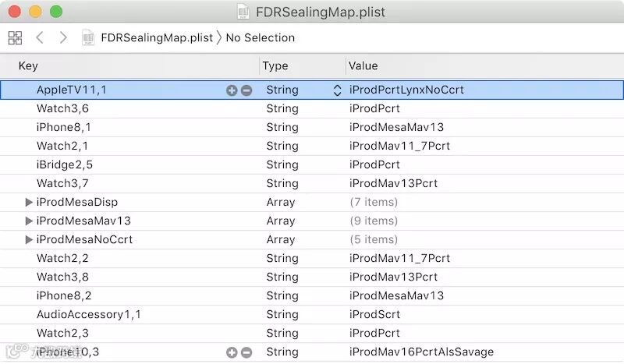Click iProdPcrt value for iBridge2,5
This screenshot has width=624, height=364.
pyautogui.click(x=374, y=164)
